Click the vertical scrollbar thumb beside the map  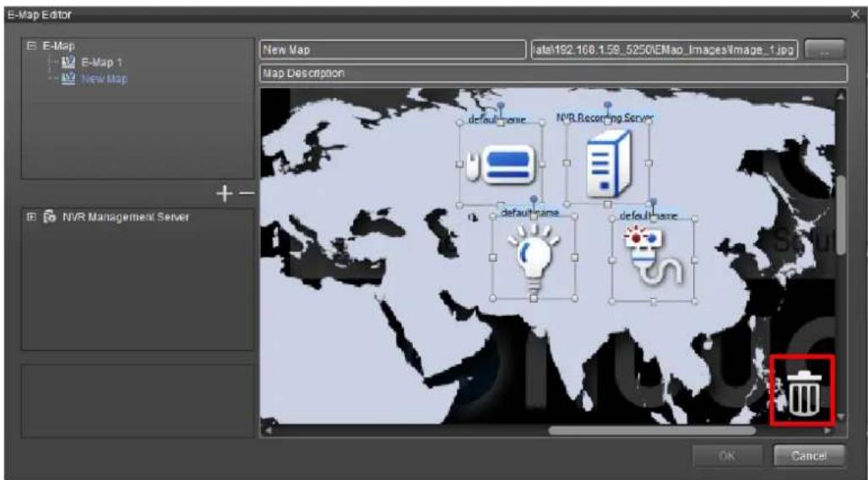(x=841, y=215)
